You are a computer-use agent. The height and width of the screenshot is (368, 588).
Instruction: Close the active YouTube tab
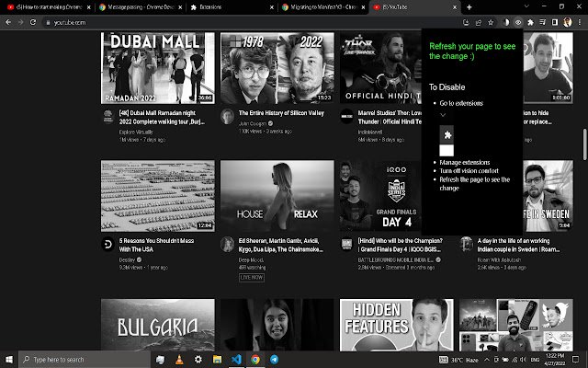(x=455, y=7)
